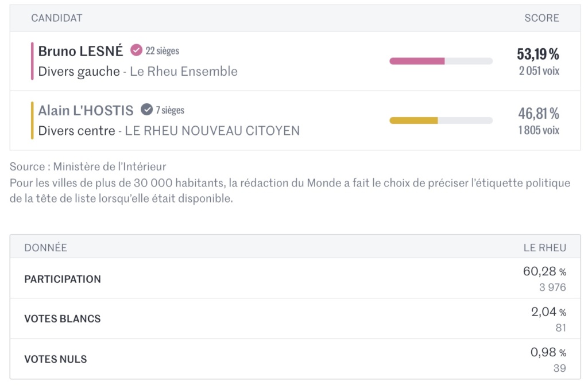Click the SCORE column header
This screenshot has height=389, width=588.
click(541, 18)
